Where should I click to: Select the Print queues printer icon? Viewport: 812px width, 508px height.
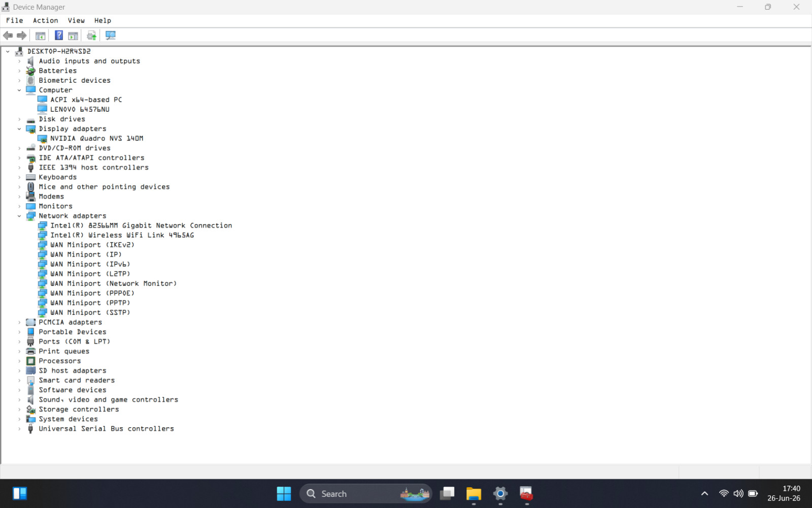coord(30,352)
